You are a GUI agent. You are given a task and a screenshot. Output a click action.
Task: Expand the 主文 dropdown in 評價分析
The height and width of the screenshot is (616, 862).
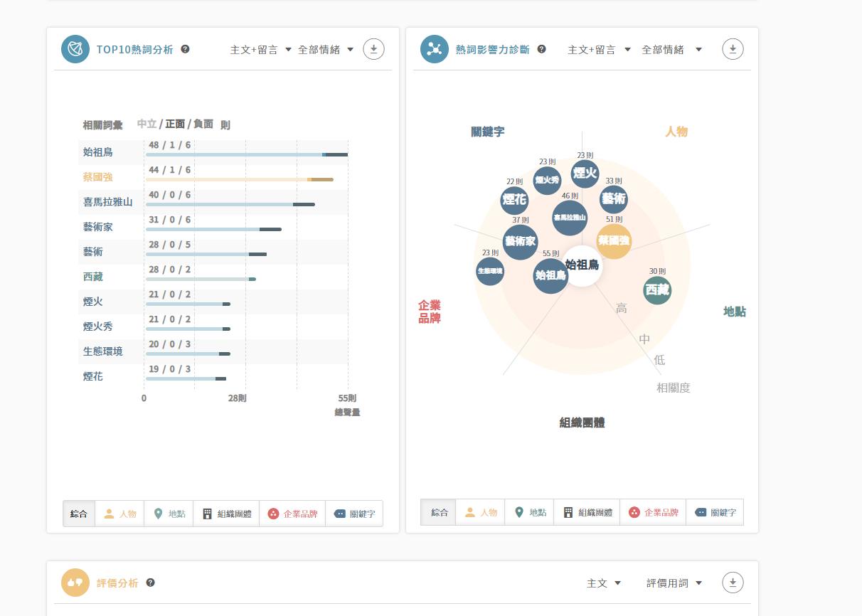coord(603,583)
